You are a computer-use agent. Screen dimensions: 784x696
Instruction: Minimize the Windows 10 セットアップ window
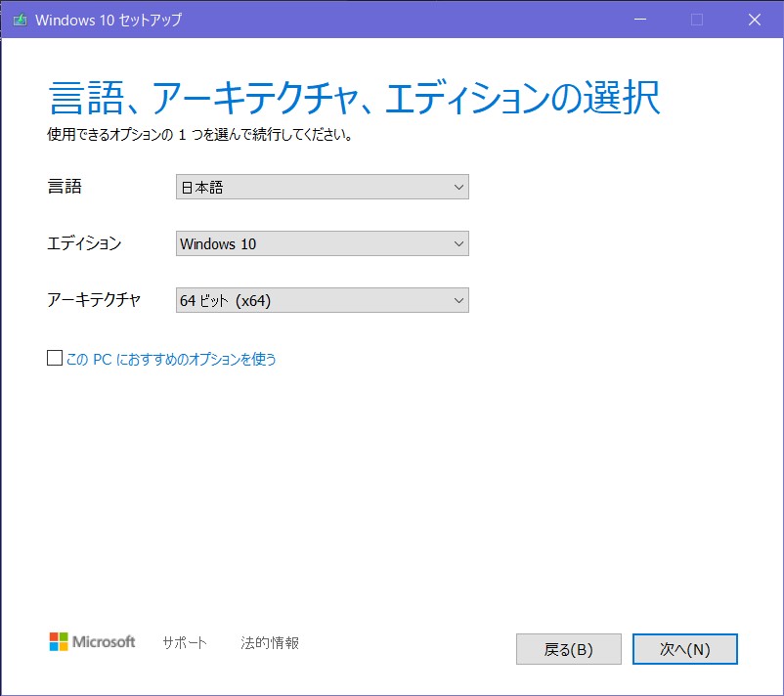coord(640,20)
